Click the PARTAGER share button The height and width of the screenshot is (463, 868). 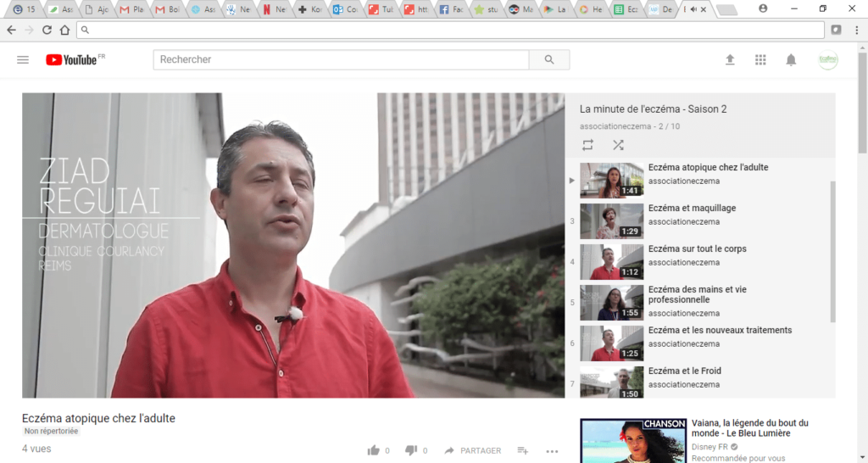click(472, 450)
